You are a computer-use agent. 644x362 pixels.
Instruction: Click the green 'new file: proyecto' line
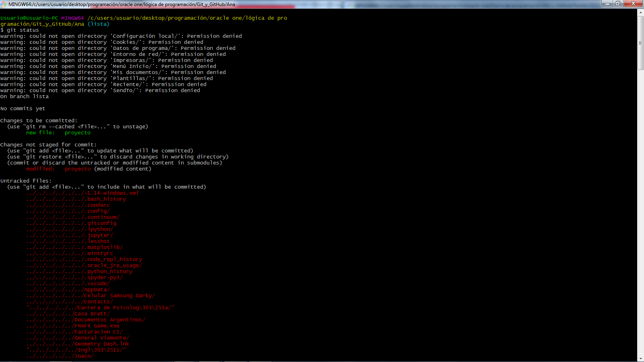click(58, 133)
